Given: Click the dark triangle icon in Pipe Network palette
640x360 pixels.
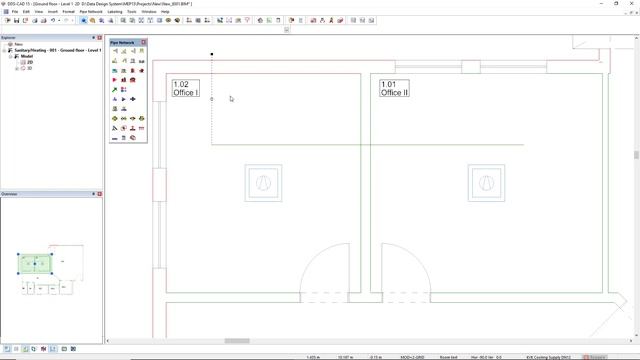Looking at the screenshot, I should pos(124,99).
